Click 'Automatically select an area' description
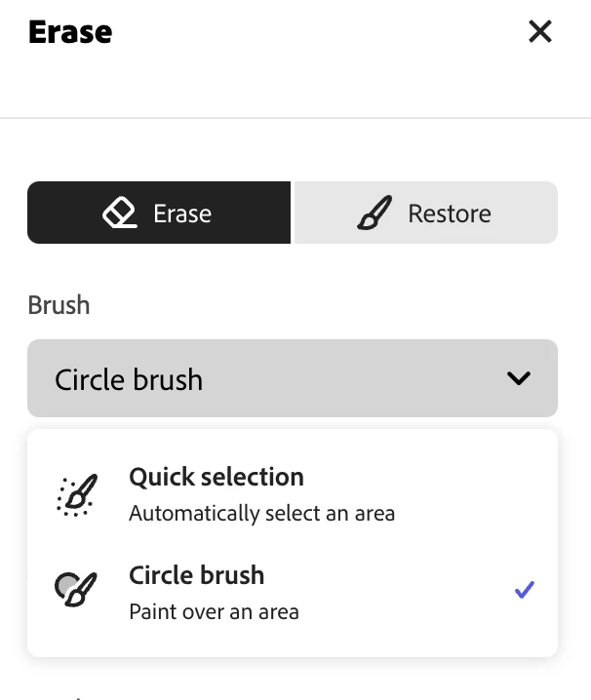 click(x=261, y=513)
